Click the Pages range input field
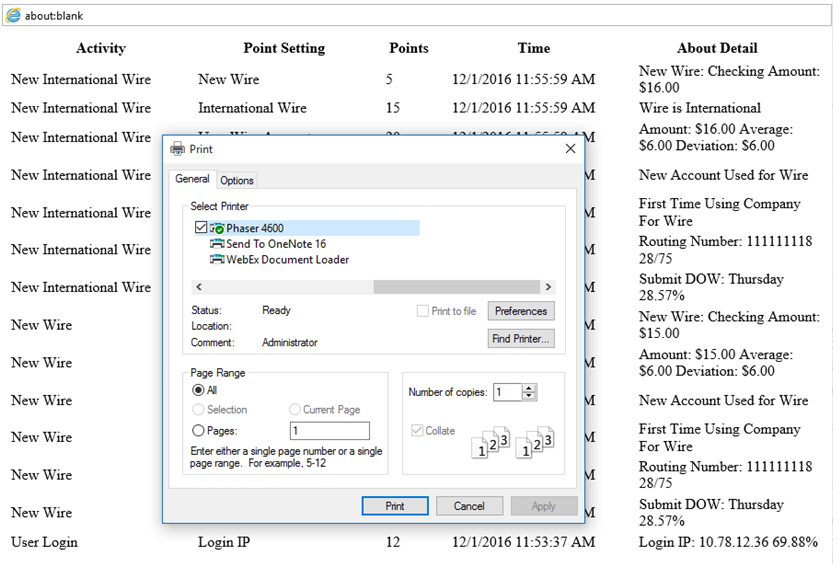The image size is (838, 564). click(x=329, y=431)
